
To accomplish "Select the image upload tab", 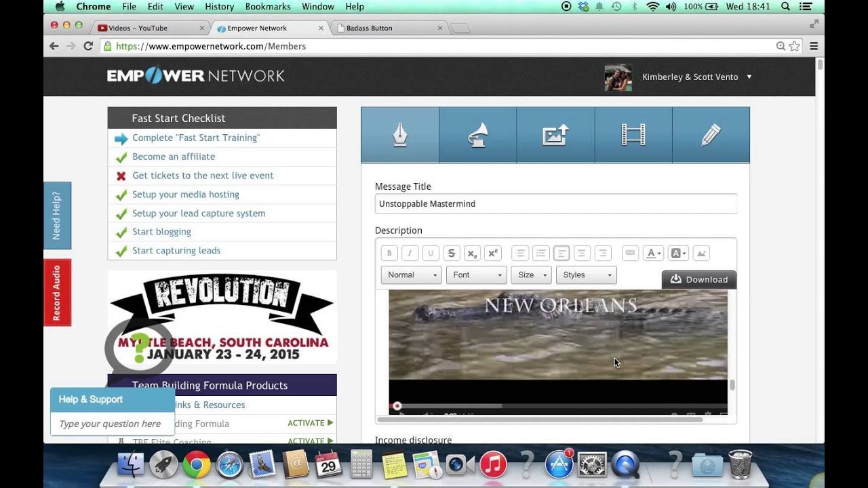I will click(555, 135).
